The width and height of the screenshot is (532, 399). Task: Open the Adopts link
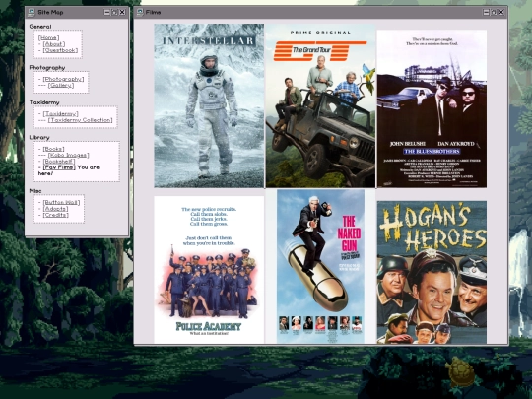(x=56, y=209)
